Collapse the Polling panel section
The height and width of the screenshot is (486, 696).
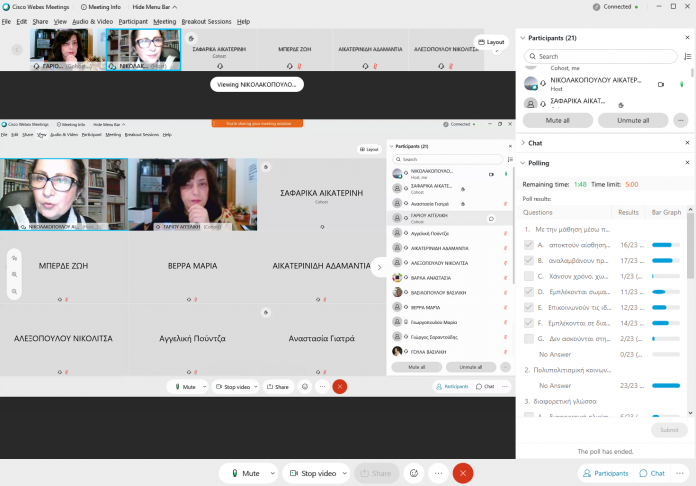[521, 162]
